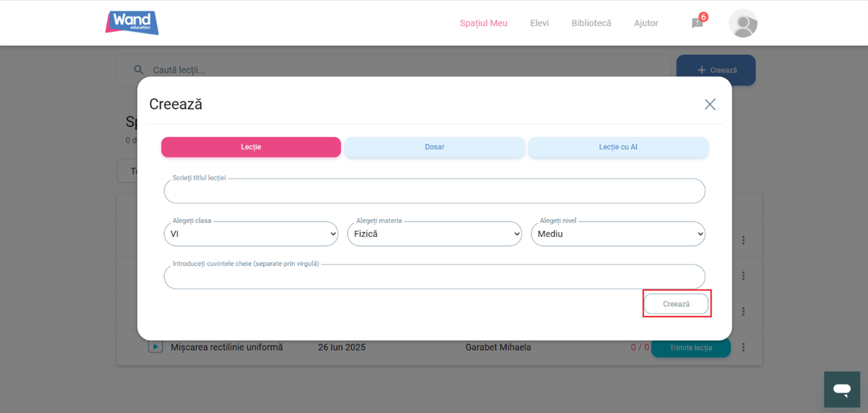
Task: Switch to the Dosar tab
Action: pos(434,147)
